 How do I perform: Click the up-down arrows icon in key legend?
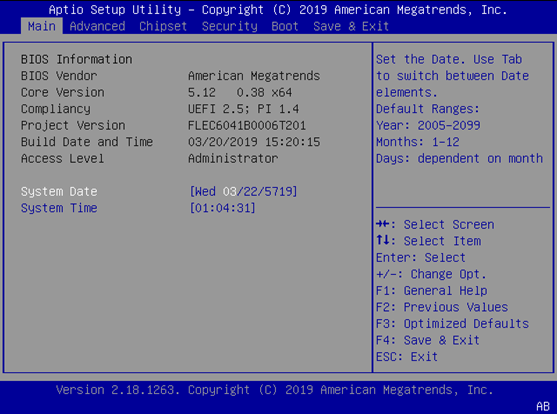click(x=383, y=240)
